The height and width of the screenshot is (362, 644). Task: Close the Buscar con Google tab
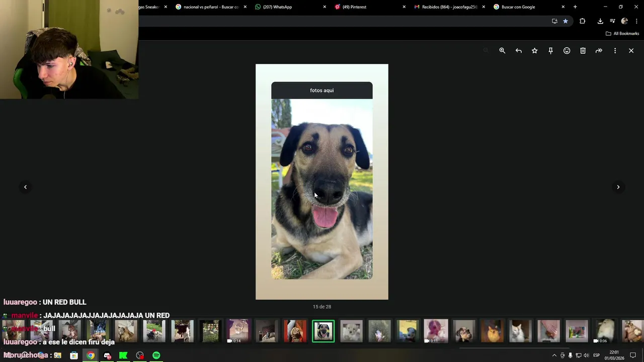tap(563, 7)
